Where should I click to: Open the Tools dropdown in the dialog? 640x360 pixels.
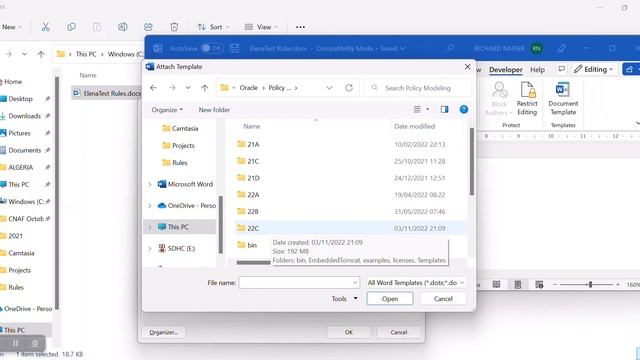[344, 299]
